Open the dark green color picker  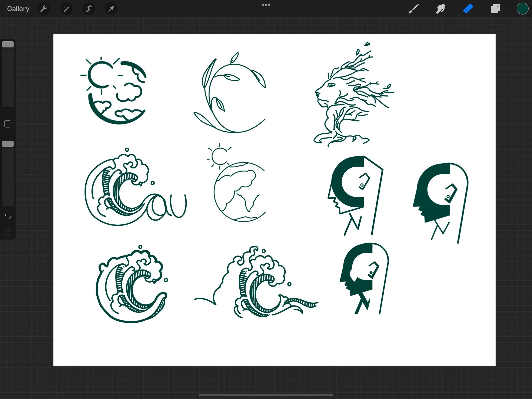click(x=522, y=9)
